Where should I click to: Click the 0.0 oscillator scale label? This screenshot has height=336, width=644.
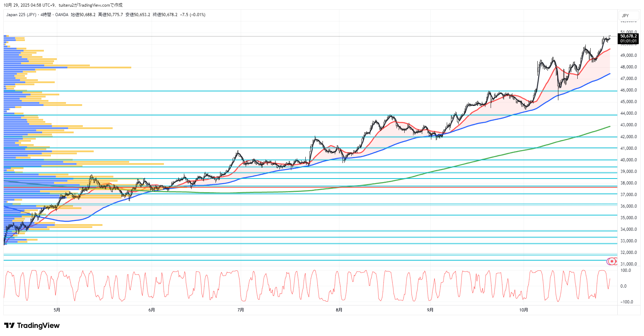(623, 286)
